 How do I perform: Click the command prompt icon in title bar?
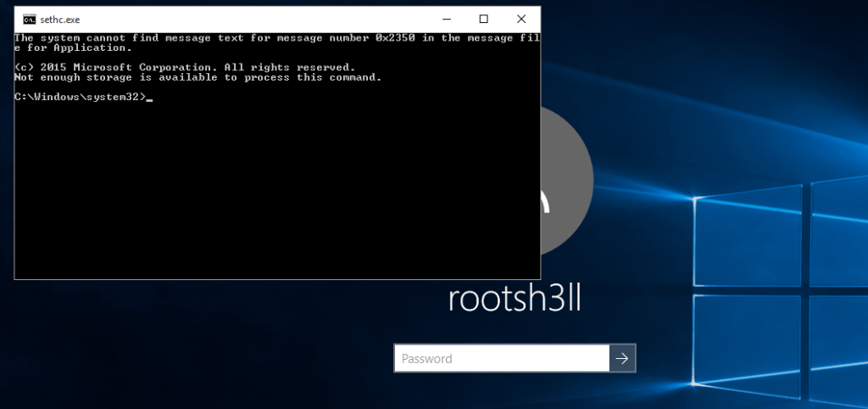click(30, 20)
